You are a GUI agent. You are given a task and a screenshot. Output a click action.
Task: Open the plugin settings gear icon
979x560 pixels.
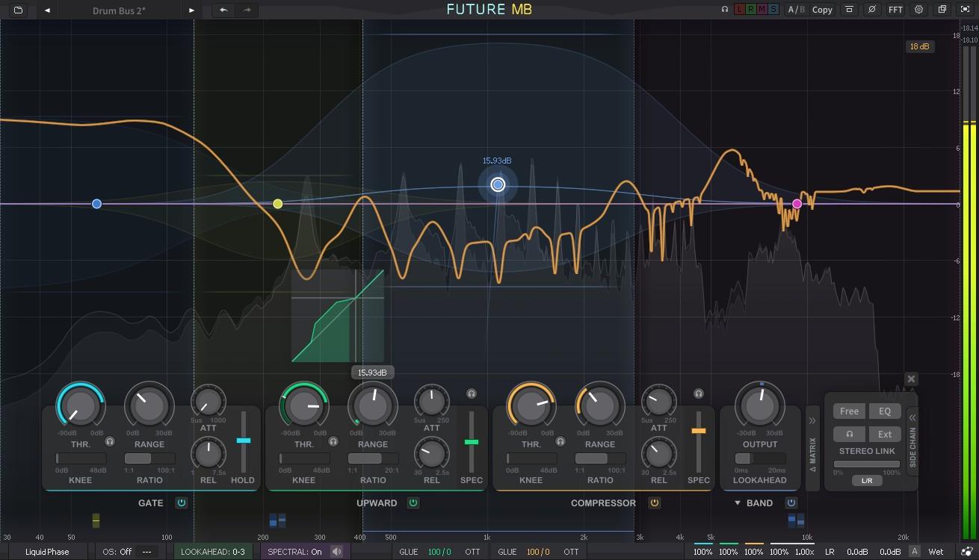(x=918, y=10)
